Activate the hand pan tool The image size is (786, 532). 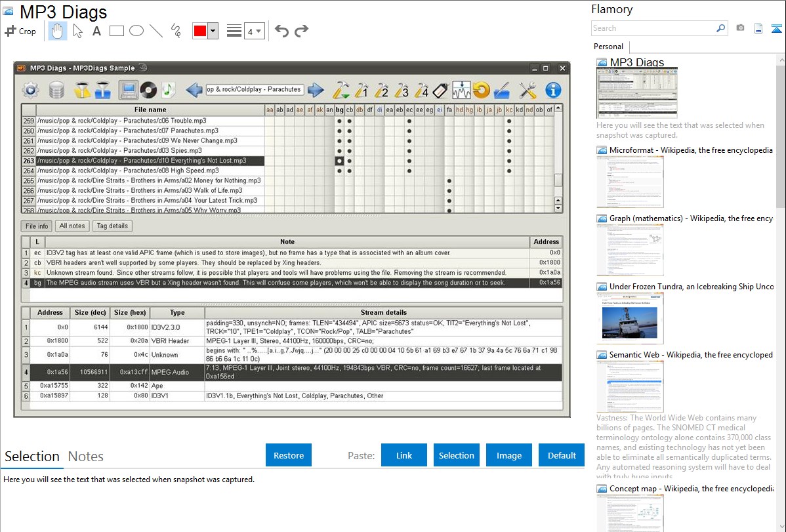pos(57,31)
